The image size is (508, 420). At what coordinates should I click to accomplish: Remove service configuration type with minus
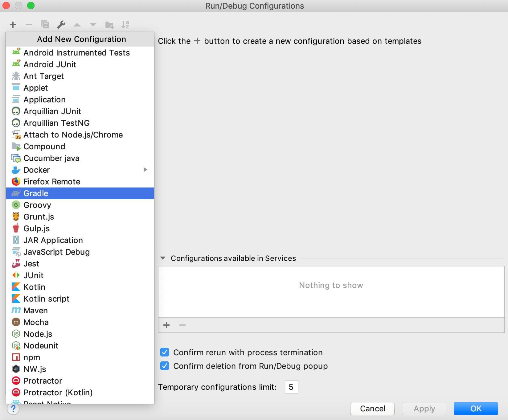182,325
